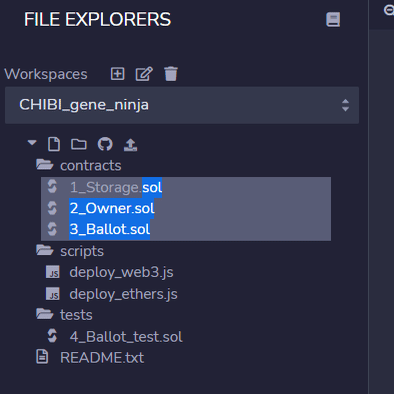Click the open folder icon beside tests
This screenshot has height=394, width=394.
click(45, 314)
